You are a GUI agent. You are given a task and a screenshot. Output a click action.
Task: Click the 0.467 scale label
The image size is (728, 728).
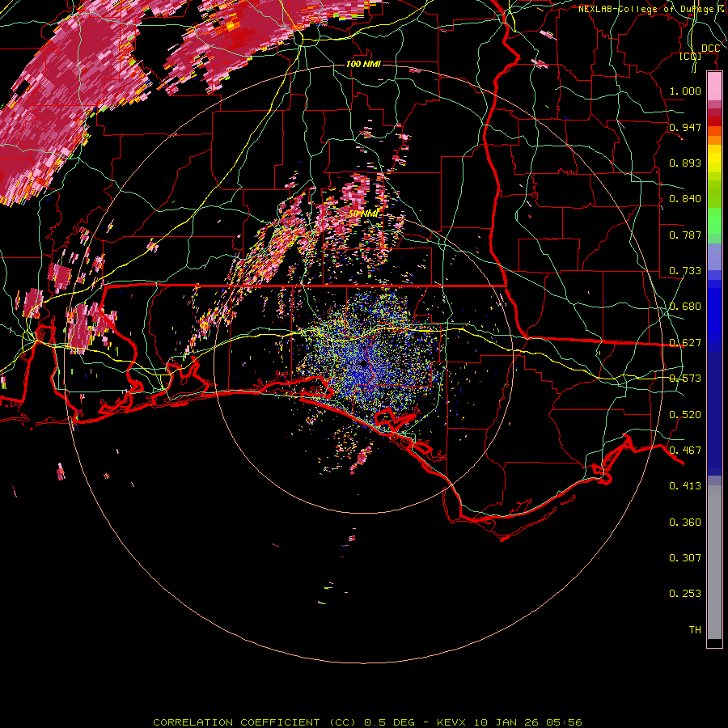tap(685, 451)
